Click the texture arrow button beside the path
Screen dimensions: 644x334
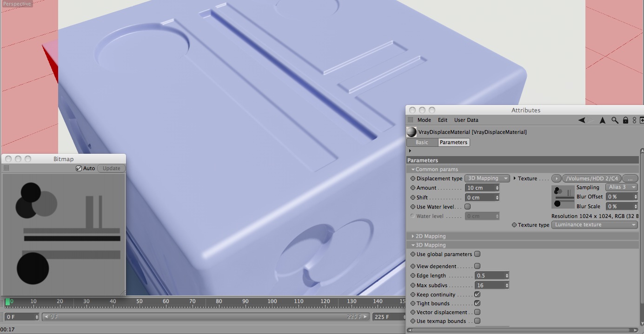[556, 178]
